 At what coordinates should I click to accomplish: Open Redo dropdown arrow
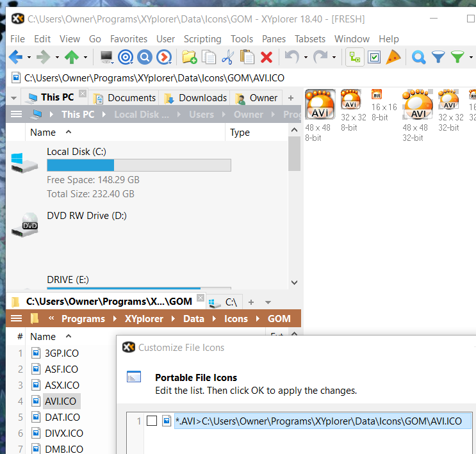(334, 58)
